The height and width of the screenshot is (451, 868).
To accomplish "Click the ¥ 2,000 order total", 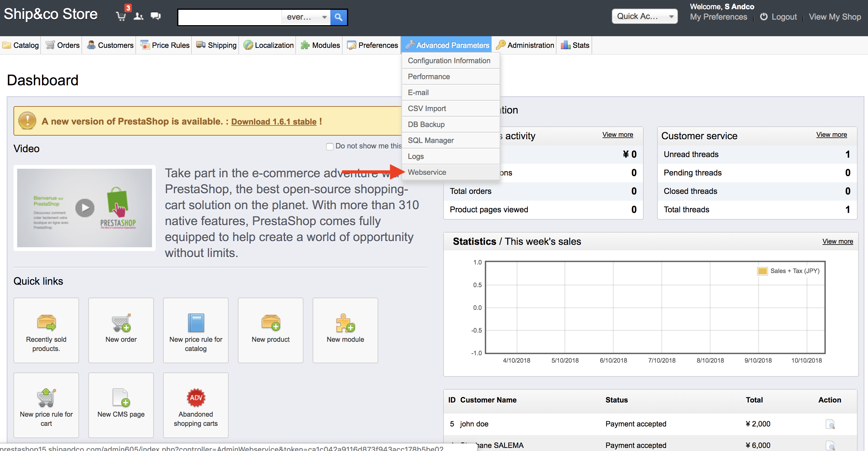I will tap(758, 424).
